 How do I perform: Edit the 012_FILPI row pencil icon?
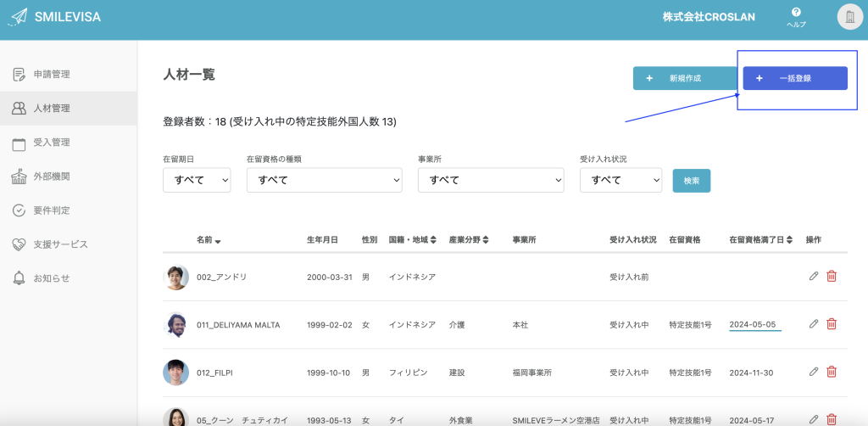(813, 372)
